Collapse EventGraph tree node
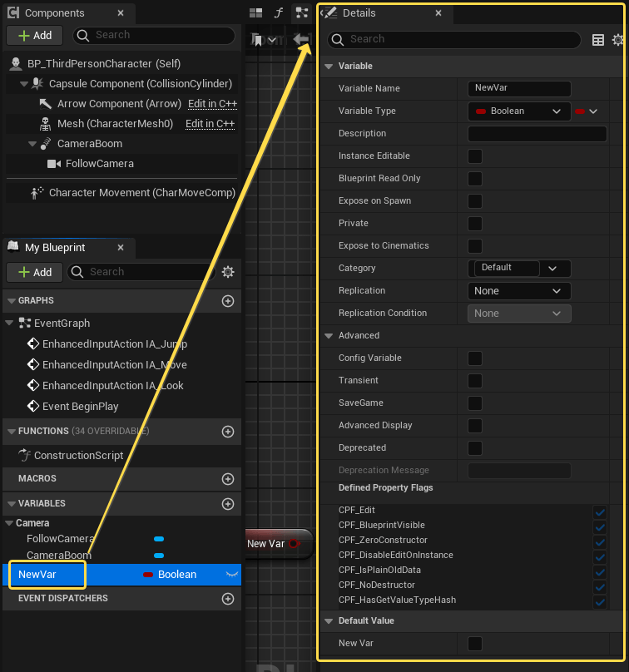629x672 pixels. 9,323
